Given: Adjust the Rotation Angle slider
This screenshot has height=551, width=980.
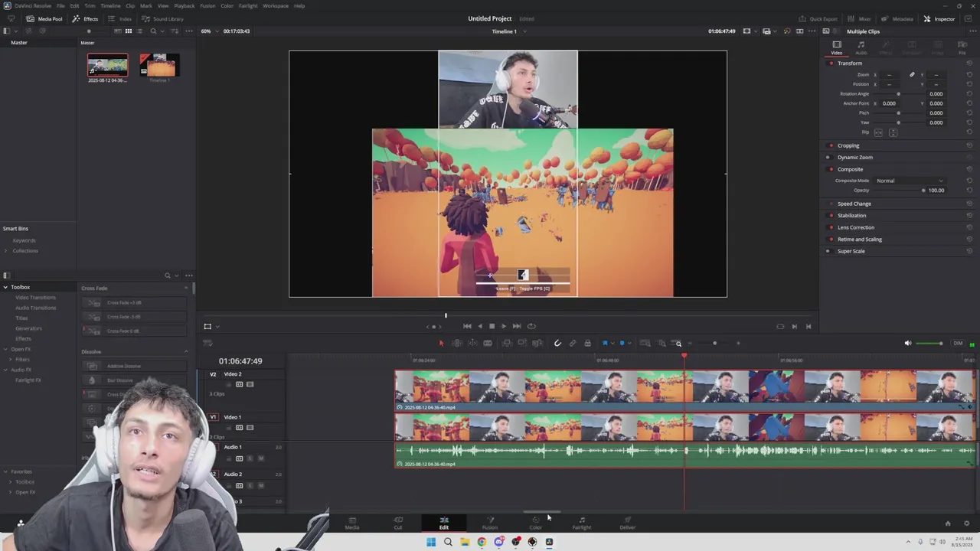Looking at the screenshot, I should 899,94.
